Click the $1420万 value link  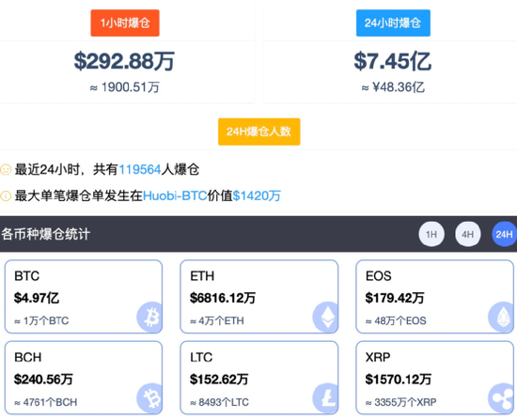click(257, 195)
